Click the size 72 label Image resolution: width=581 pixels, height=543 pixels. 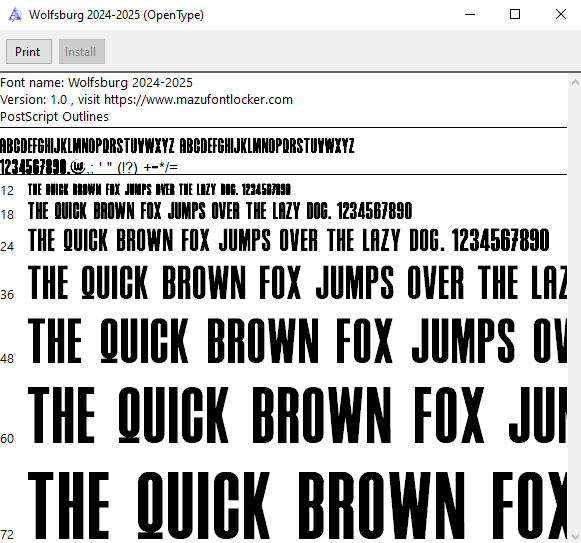tap(7, 534)
